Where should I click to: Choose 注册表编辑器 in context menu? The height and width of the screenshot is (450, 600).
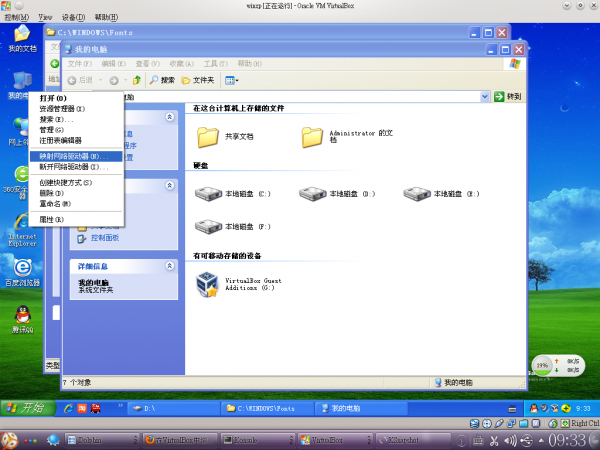coord(76,140)
